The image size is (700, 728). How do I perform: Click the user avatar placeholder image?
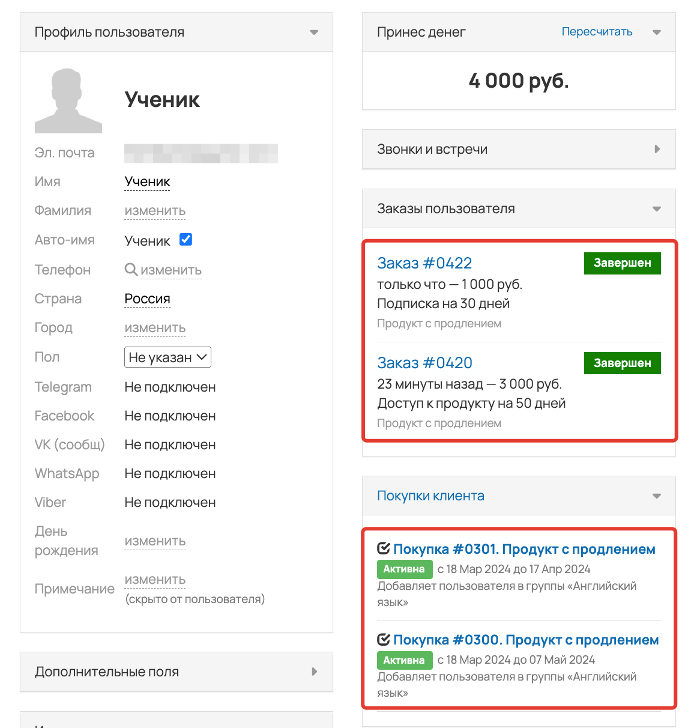point(68,100)
